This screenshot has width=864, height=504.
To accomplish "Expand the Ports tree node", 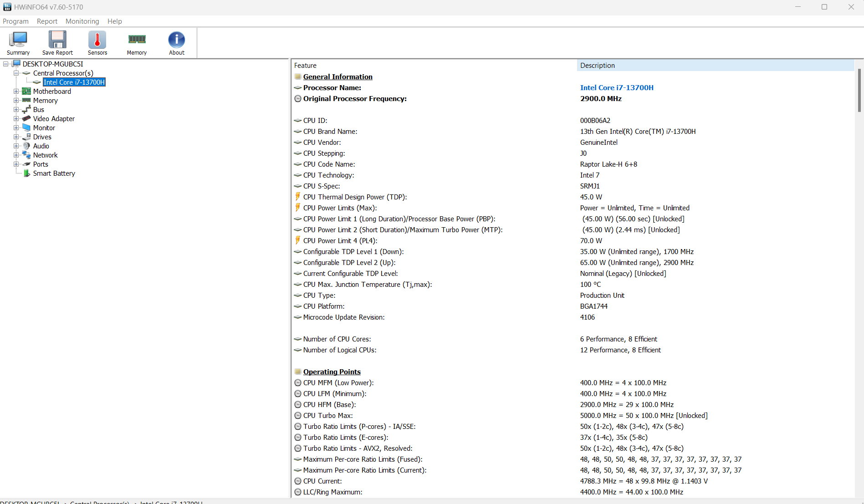I will pyautogui.click(x=16, y=164).
